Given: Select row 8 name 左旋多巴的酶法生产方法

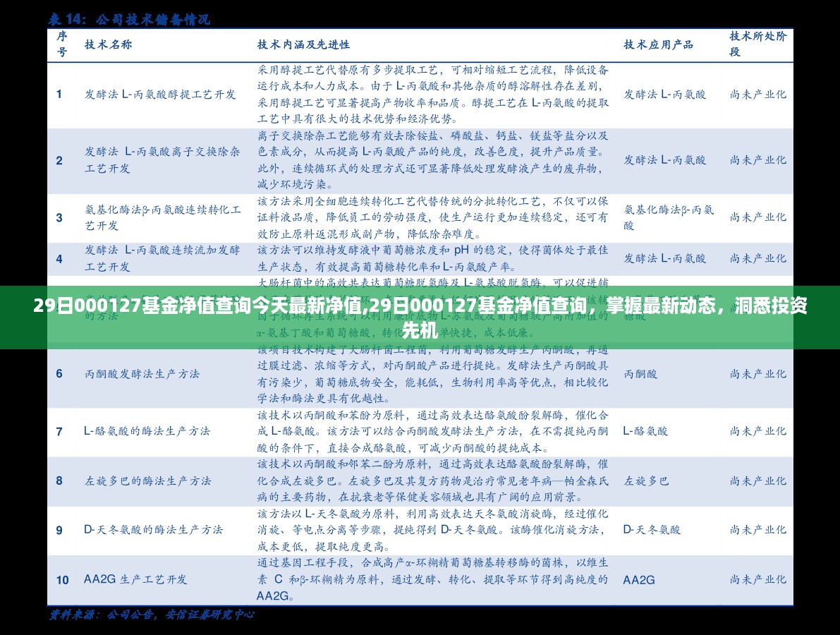Looking at the screenshot, I should pos(147,480).
